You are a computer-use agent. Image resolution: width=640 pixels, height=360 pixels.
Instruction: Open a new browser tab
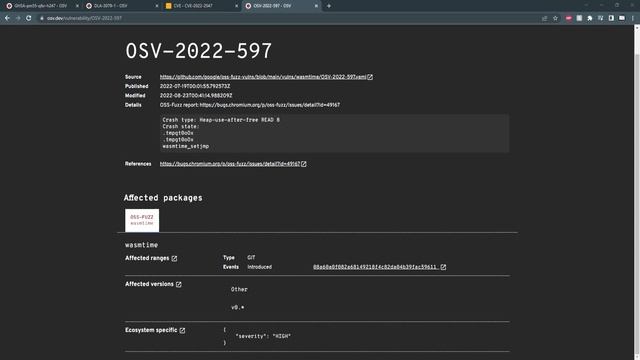(x=329, y=6)
